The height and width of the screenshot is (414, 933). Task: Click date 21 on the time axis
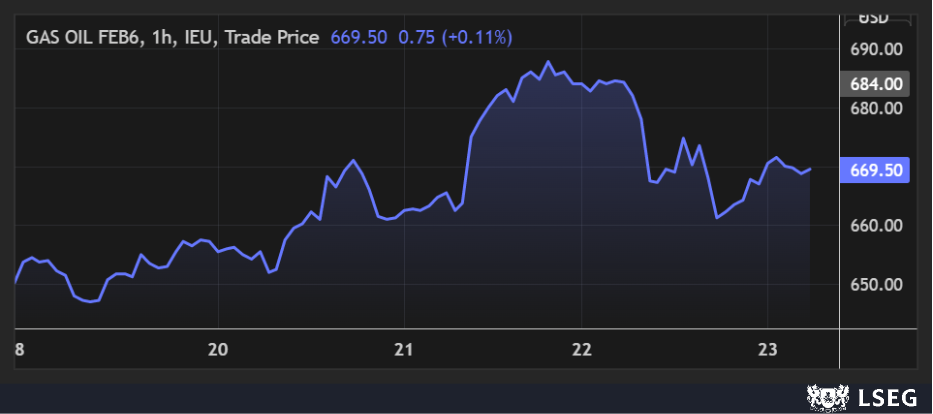coord(401,349)
